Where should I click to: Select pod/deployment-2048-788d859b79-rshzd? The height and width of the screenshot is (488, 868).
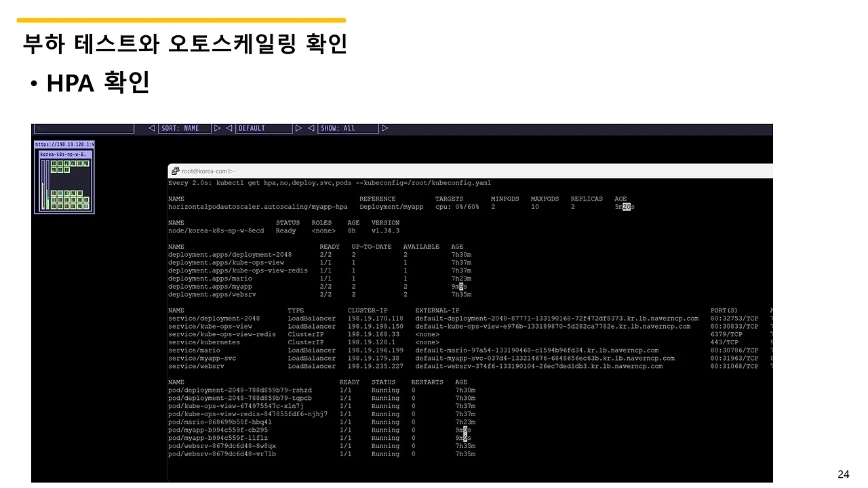[240, 390]
